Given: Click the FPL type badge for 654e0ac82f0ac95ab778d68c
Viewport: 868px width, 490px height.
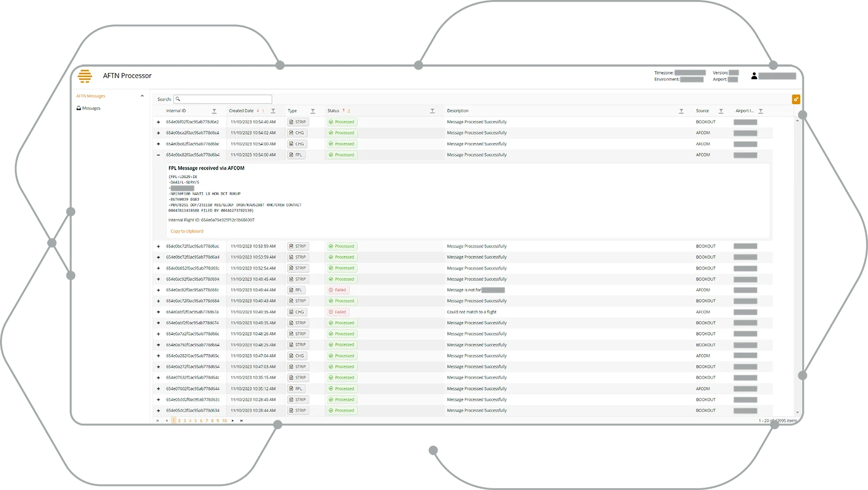Looking at the screenshot, I should (x=296, y=290).
